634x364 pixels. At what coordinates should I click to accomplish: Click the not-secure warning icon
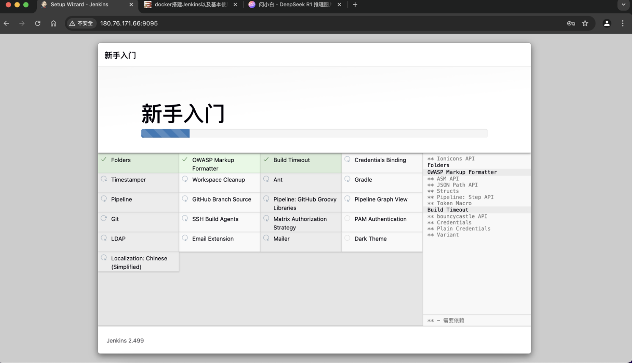[72, 24]
